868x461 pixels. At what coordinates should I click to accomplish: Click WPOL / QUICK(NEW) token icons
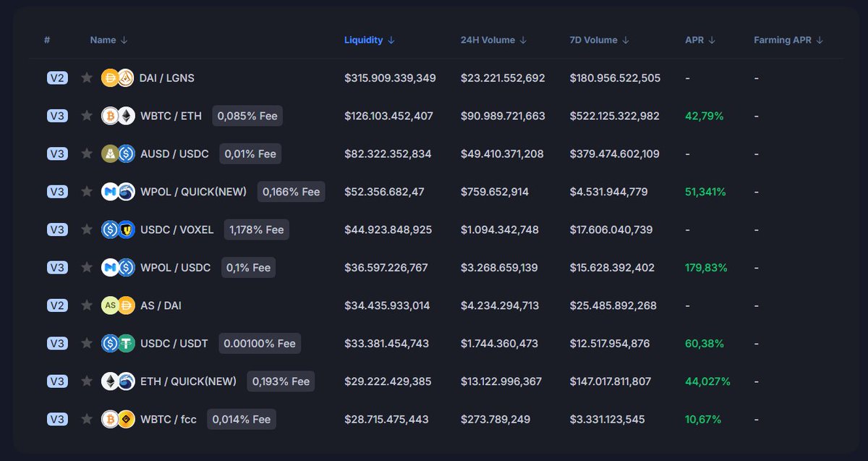tap(118, 192)
